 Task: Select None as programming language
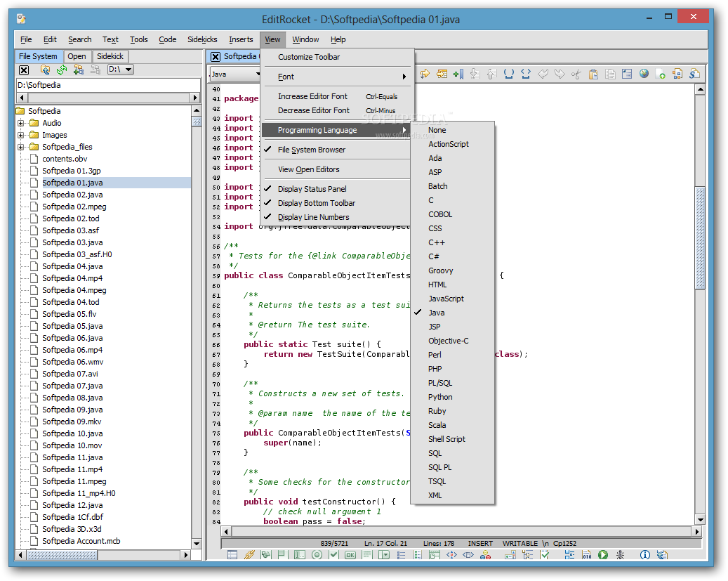point(453,130)
